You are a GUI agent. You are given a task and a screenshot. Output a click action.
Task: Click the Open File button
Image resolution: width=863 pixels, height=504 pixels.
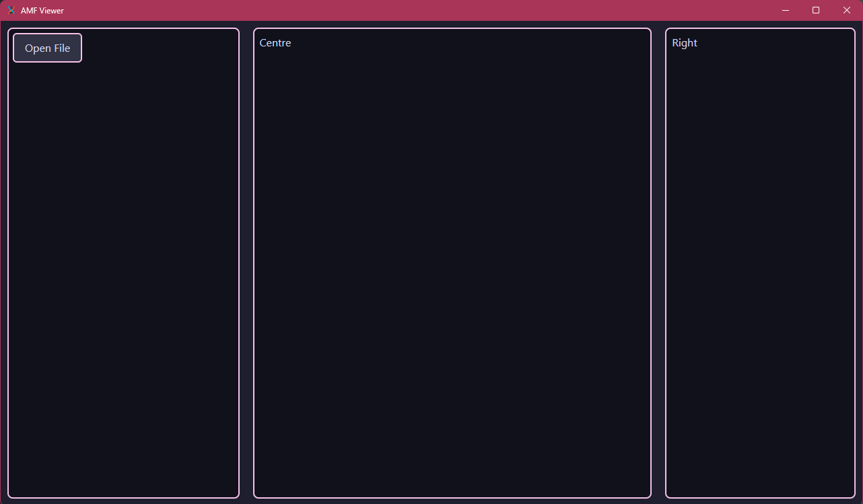pos(47,48)
